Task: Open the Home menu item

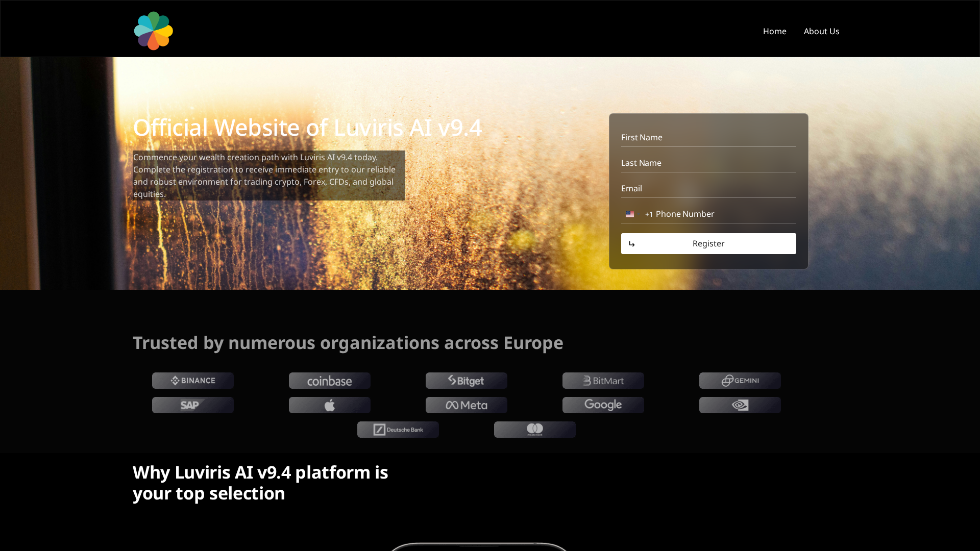Action: 774,31
